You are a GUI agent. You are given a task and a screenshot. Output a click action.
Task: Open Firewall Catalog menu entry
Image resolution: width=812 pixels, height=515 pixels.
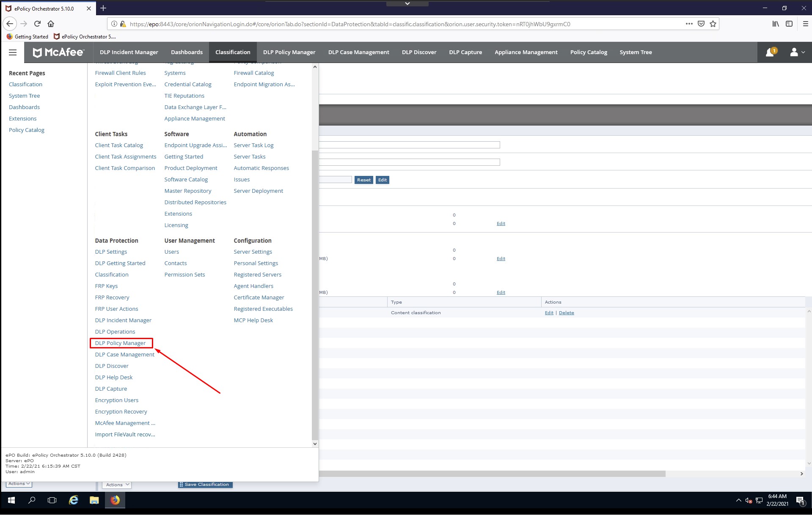click(x=254, y=73)
